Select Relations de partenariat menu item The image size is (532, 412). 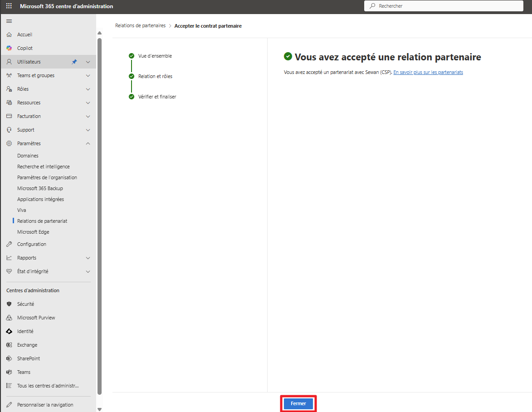[43, 221]
